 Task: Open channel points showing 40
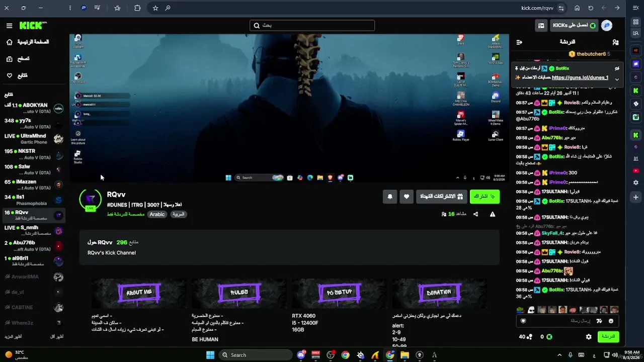pyautogui.click(x=525, y=337)
